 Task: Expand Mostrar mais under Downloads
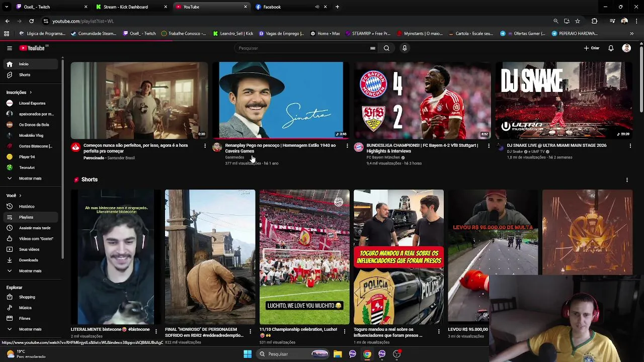point(32,271)
